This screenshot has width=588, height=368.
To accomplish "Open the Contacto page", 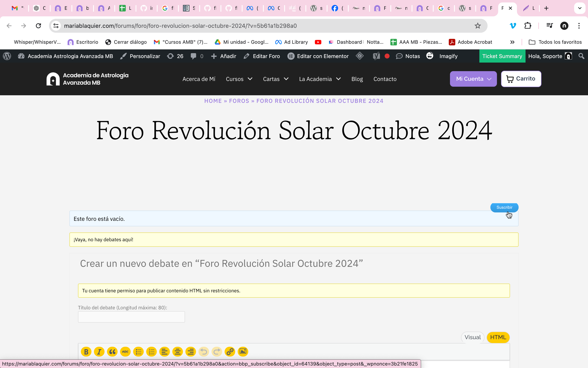I will pyautogui.click(x=385, y=79).
